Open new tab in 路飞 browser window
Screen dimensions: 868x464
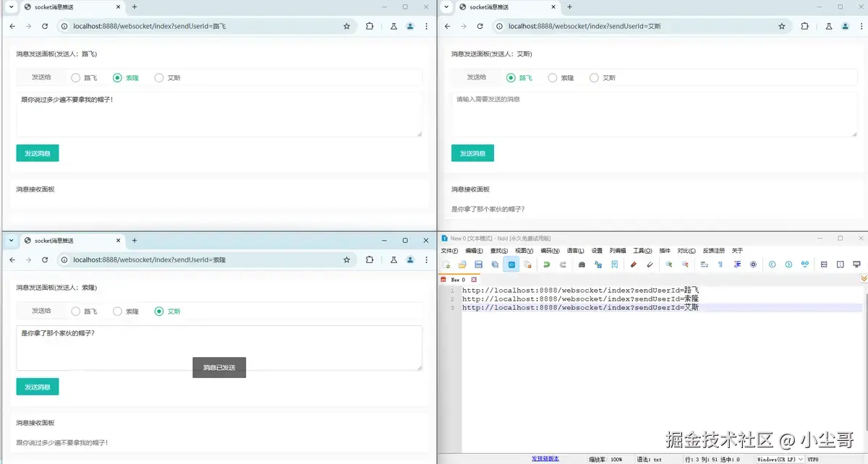click(135, 7)
